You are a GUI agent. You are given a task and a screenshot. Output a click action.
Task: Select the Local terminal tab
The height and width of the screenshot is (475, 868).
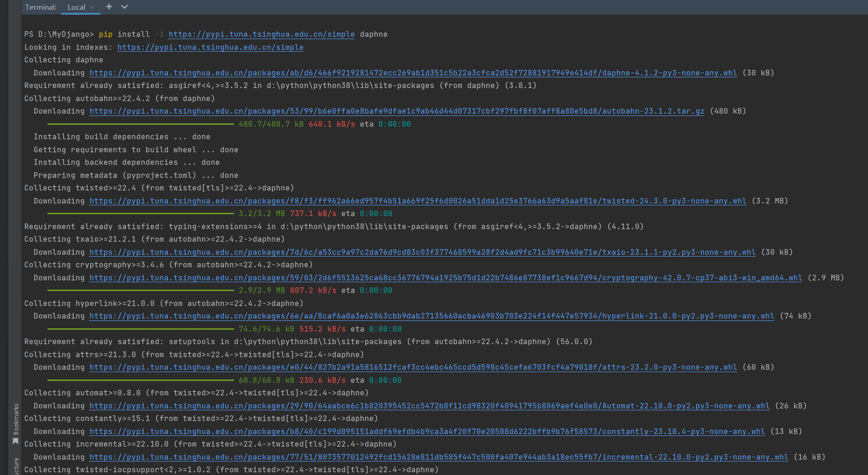click(76, 7)
